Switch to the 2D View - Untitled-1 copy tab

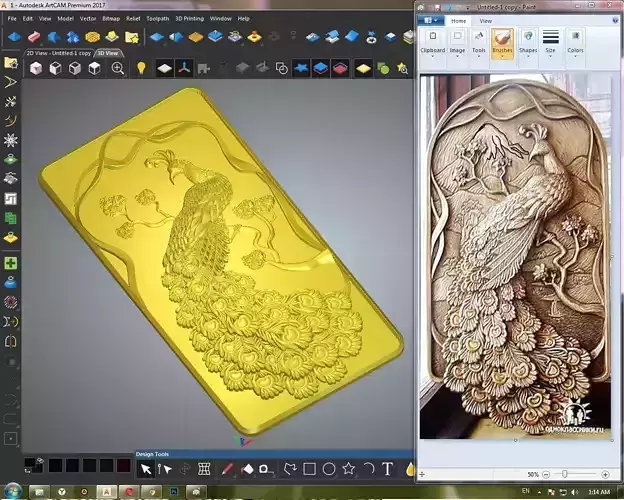point(58,53)
